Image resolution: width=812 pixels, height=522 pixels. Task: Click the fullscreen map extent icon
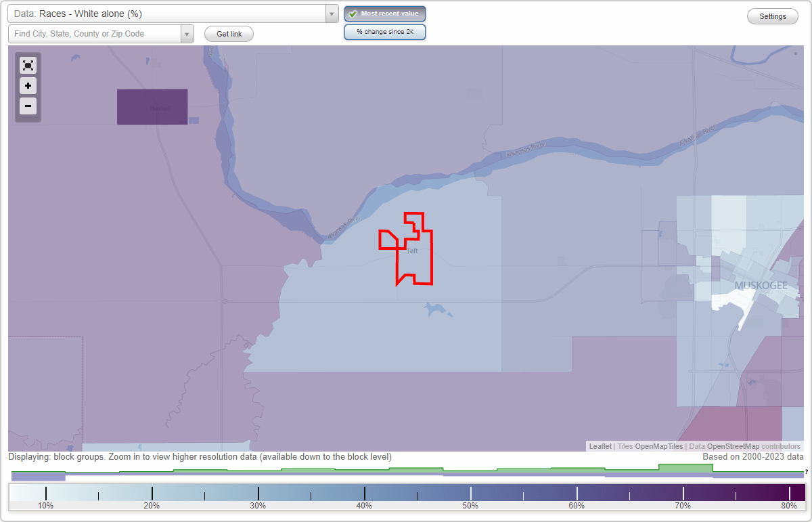coord(28,65)
